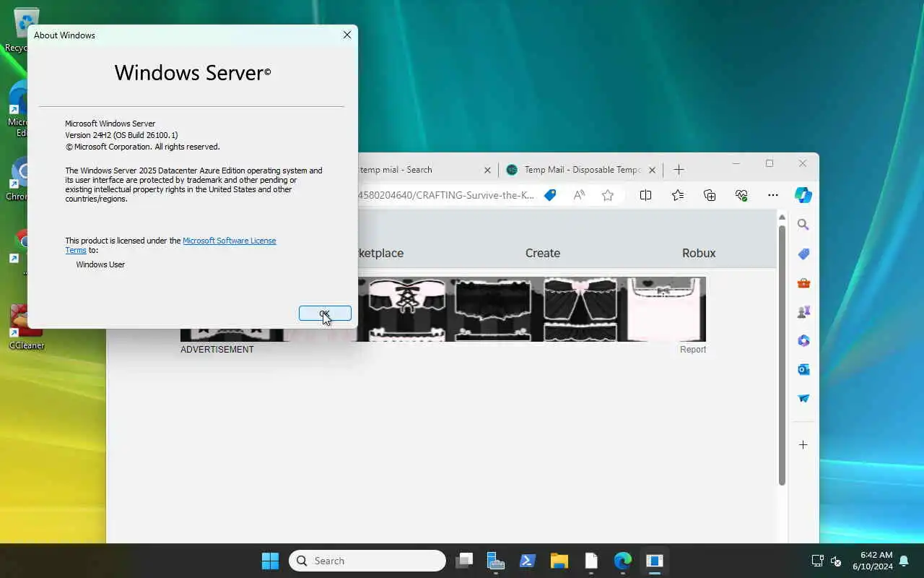
Task: Open the notifications bell
Action: click(x=904, y=561)
